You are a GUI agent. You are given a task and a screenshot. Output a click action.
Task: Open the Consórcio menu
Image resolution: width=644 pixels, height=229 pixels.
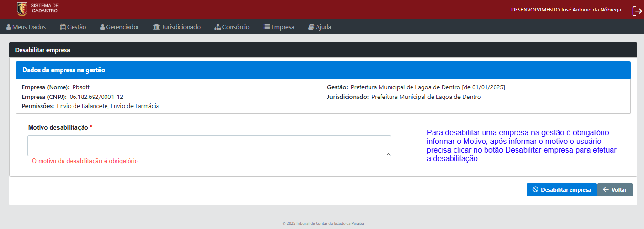[x=232, y=27]
